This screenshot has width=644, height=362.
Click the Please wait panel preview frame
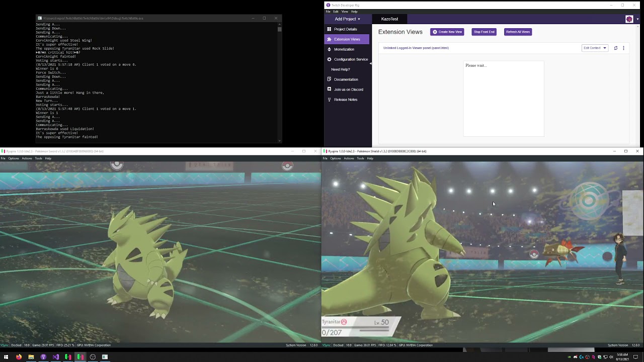tap(504, 99)
